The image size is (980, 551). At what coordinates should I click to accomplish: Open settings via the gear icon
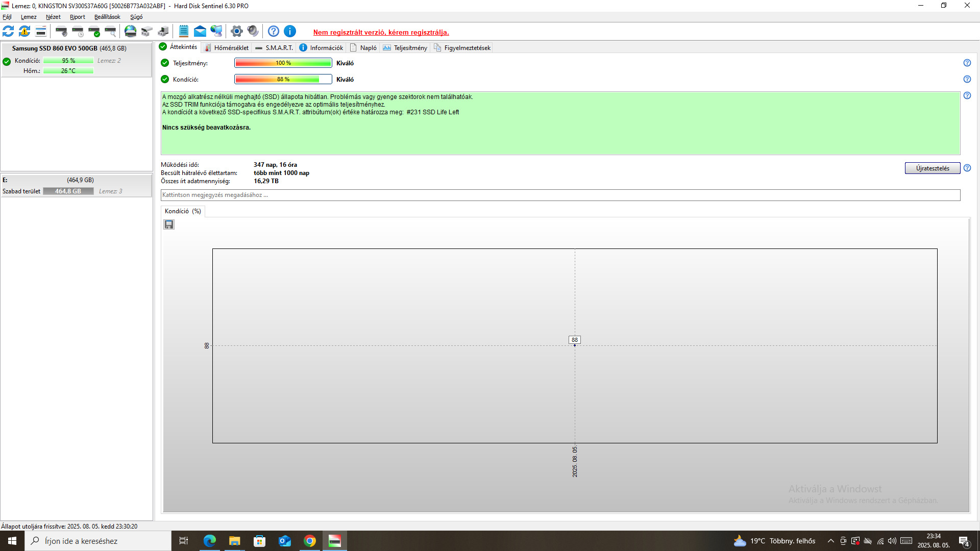click(236, 32)
